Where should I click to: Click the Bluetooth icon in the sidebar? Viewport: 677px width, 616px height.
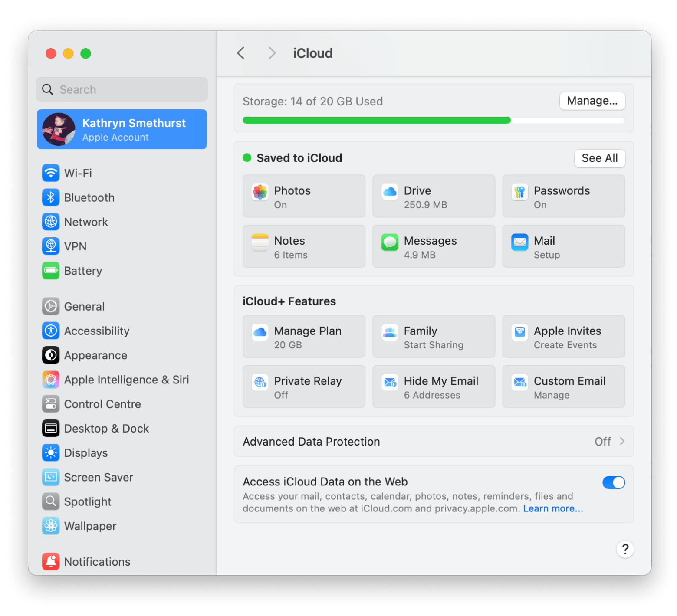(51, 197)
